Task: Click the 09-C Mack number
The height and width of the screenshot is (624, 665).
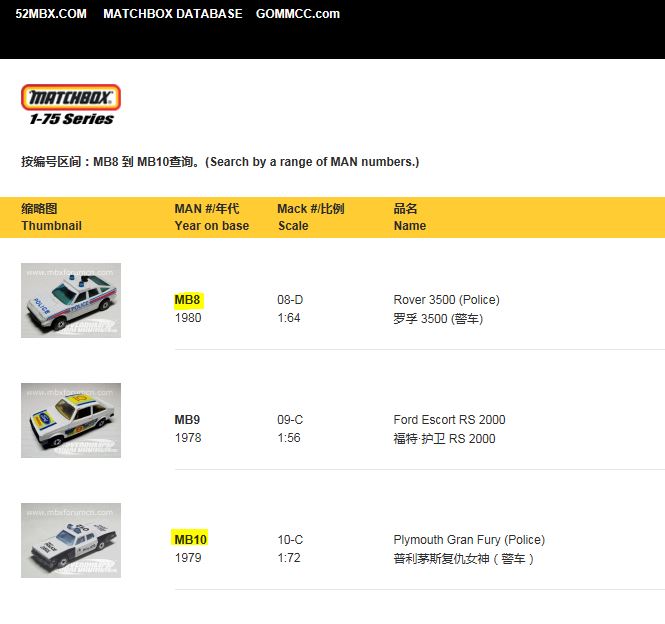Action: pyautogui.click(x=291, y=420)
